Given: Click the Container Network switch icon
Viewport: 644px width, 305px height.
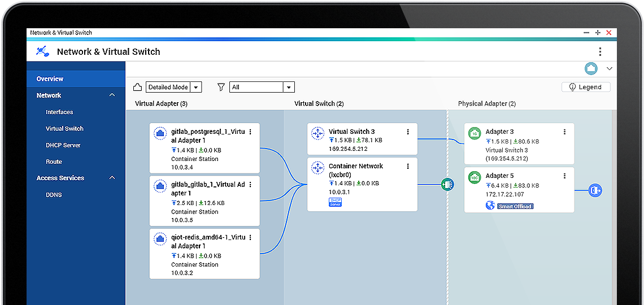Looking at the screenshot, I should point(317,168).
